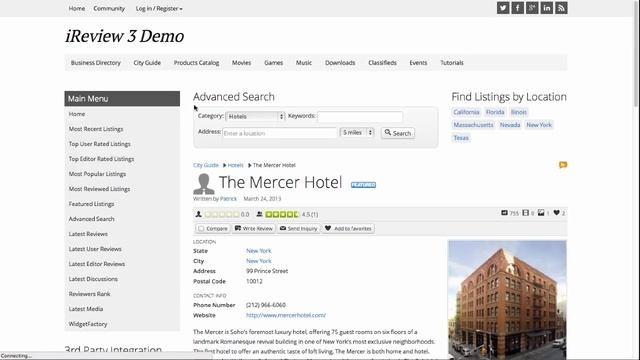Filter listings by Illinois
The width and height of the screenshot is (640, 360).
pos(519,112)
